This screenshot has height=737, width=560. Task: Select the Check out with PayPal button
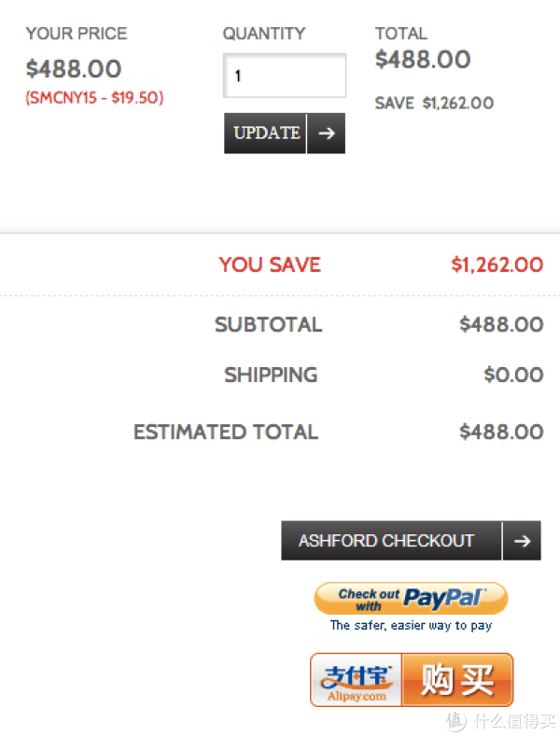tap(411, 599)
